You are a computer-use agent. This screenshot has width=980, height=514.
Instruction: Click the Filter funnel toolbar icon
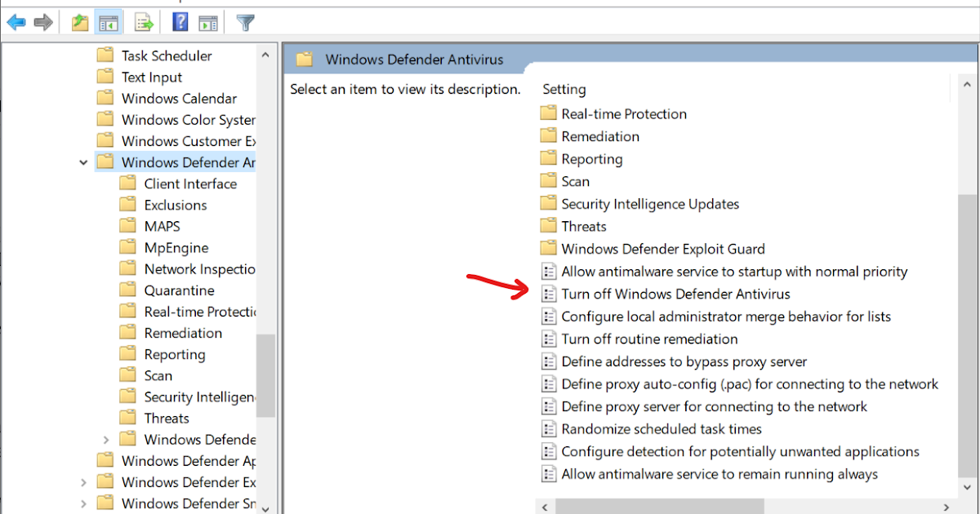[245, 23]
